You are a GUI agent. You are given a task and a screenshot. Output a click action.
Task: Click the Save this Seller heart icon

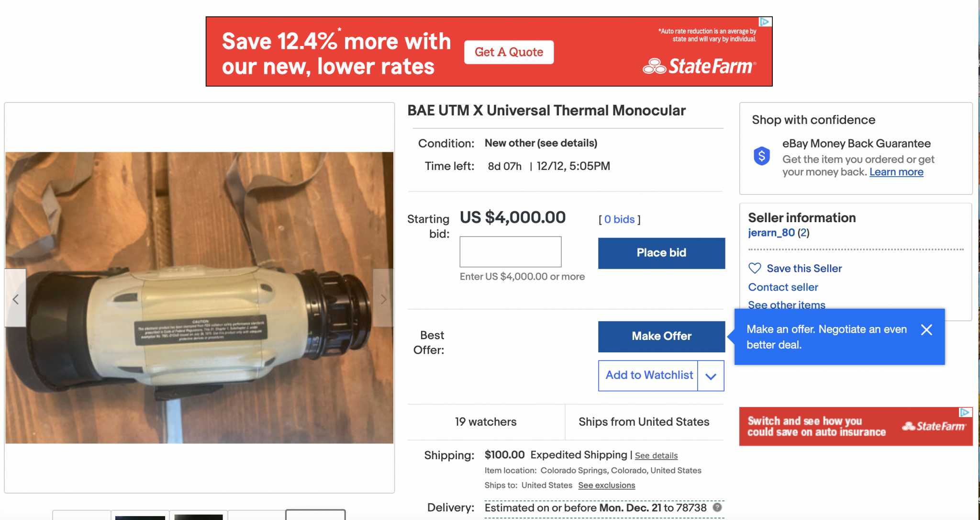click(x=755, y=268)
